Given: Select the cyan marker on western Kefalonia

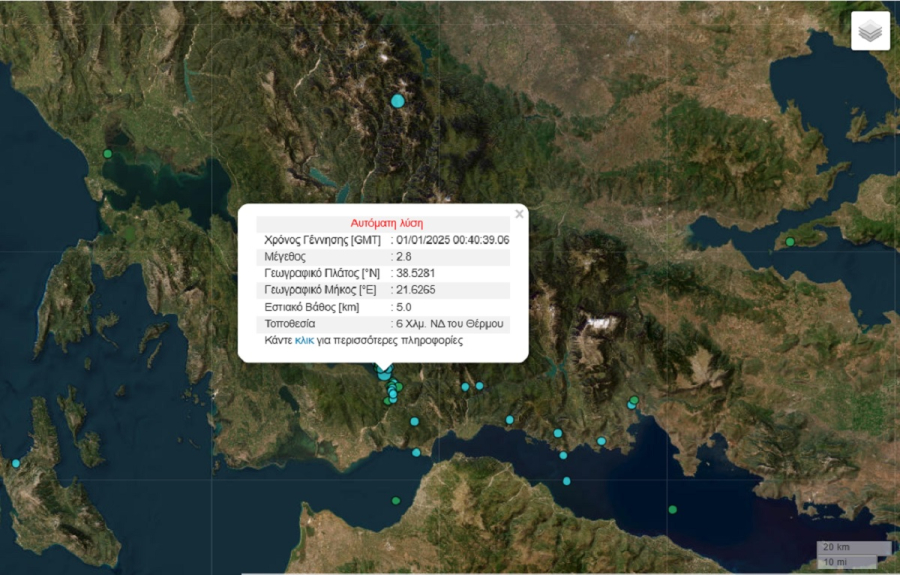Looking at the screenshot, I should [15, 463].
